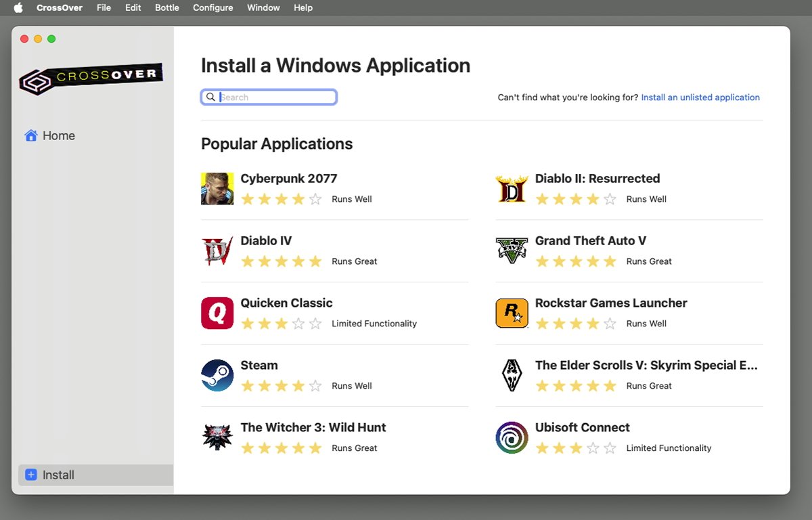The height and width of the screenshot is (520, 812).
Task: Open the Apple menu
Action: pos(18,7)
